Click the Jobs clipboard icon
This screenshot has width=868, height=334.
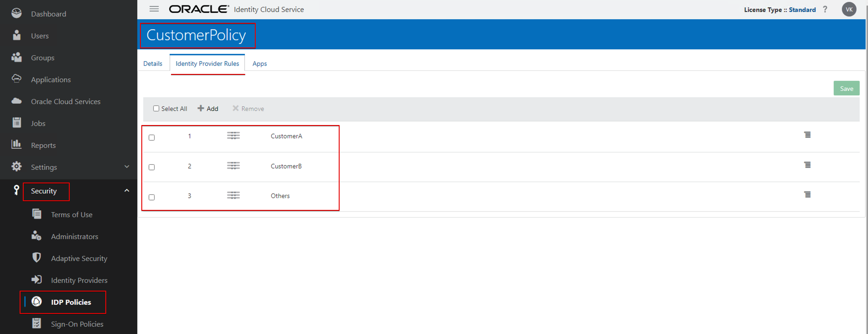[16, 122]
